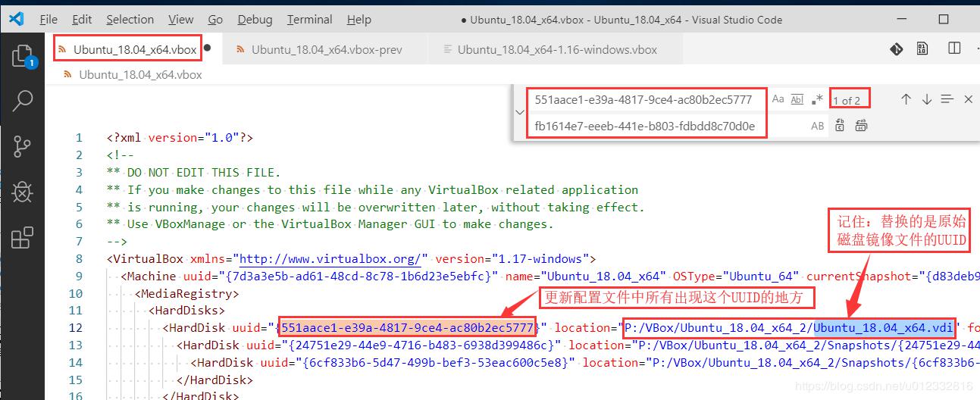Click the Replace single match icon
980x400 pixels.
click(840, 126)
